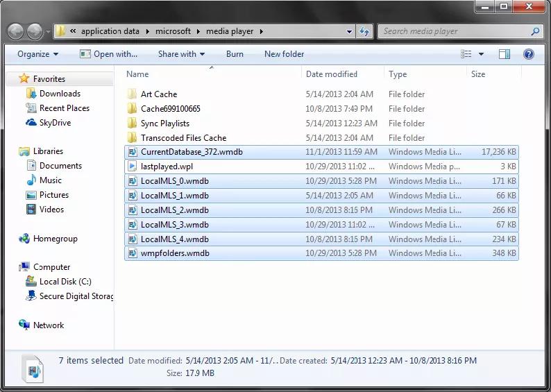Click the New folder button

click(284, 54)
